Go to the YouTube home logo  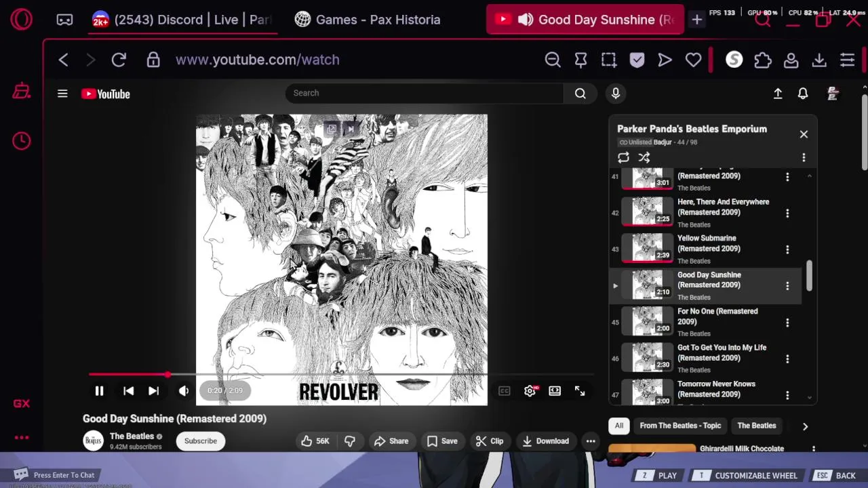tap(106, 94)
